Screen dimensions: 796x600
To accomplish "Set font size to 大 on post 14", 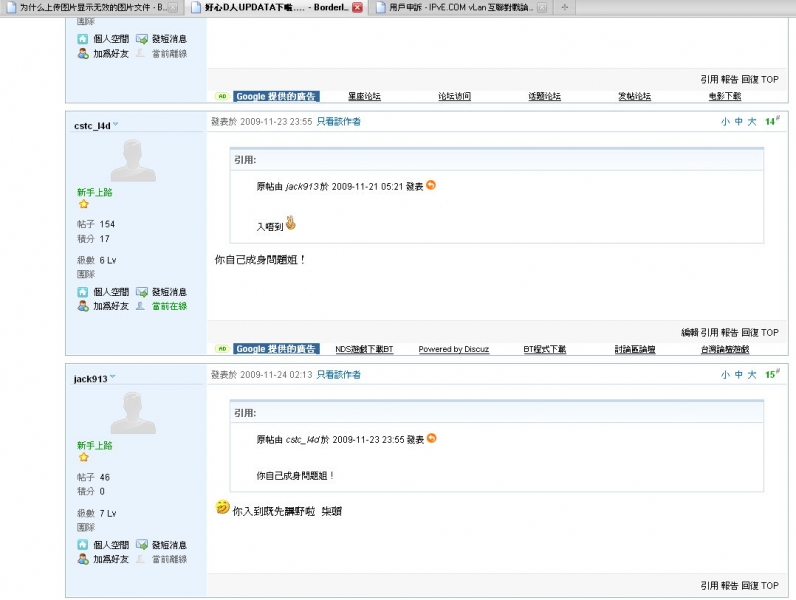I will 751,122.
